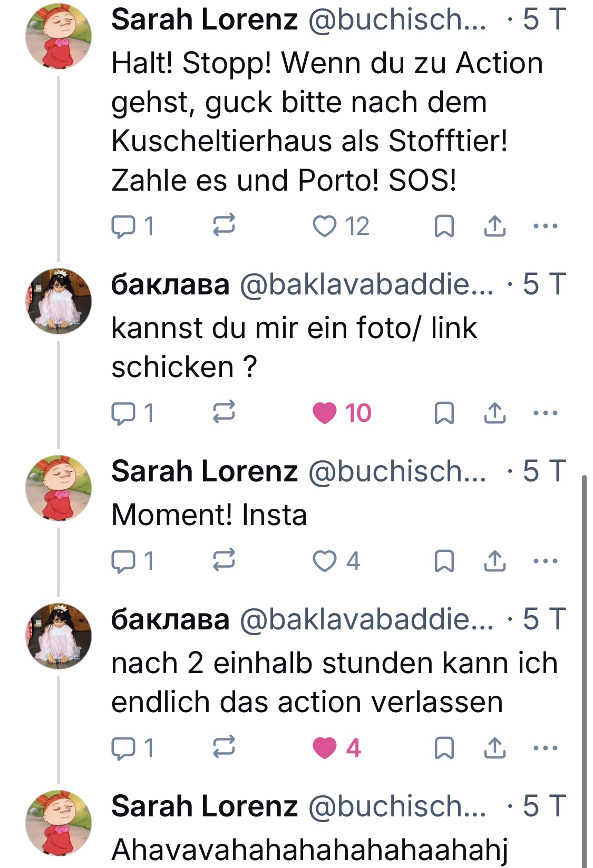
Task: Tap баклава's avatar on 'action verlassen' tweet
Action: click(59, 636)
